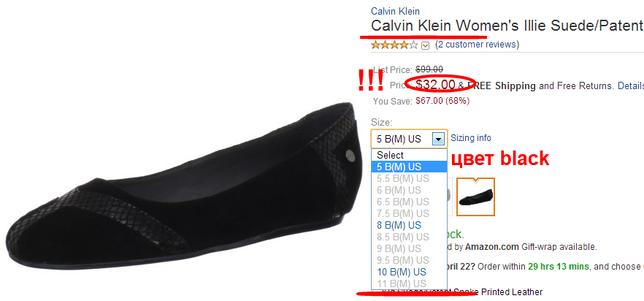Click the size combo box field

click(x=409, y=139)
